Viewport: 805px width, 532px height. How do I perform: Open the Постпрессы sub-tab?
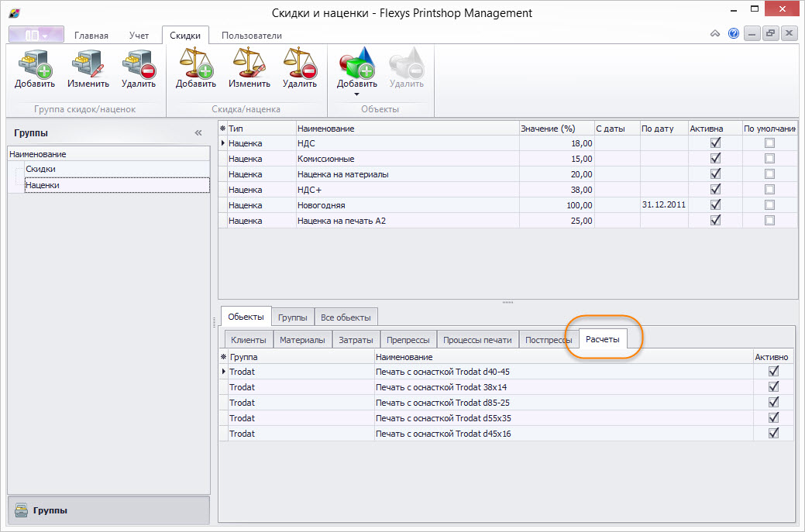[549, 340]
